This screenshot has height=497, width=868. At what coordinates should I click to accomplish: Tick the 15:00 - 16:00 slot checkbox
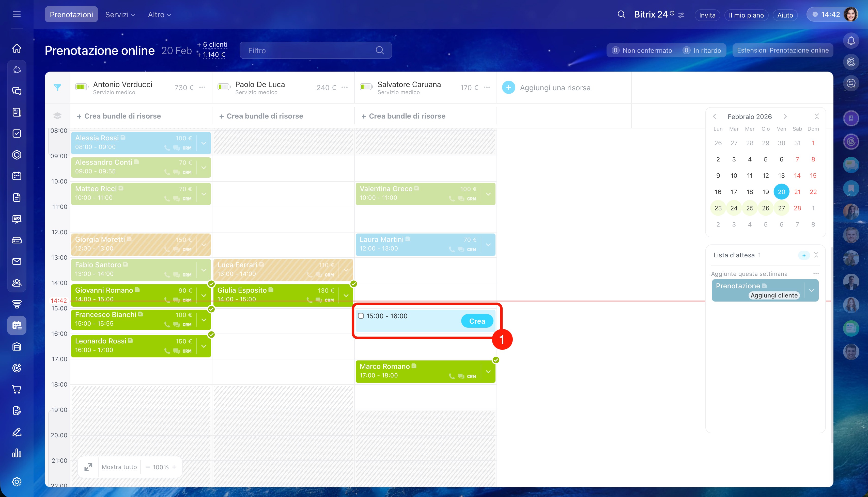point(361,316)
